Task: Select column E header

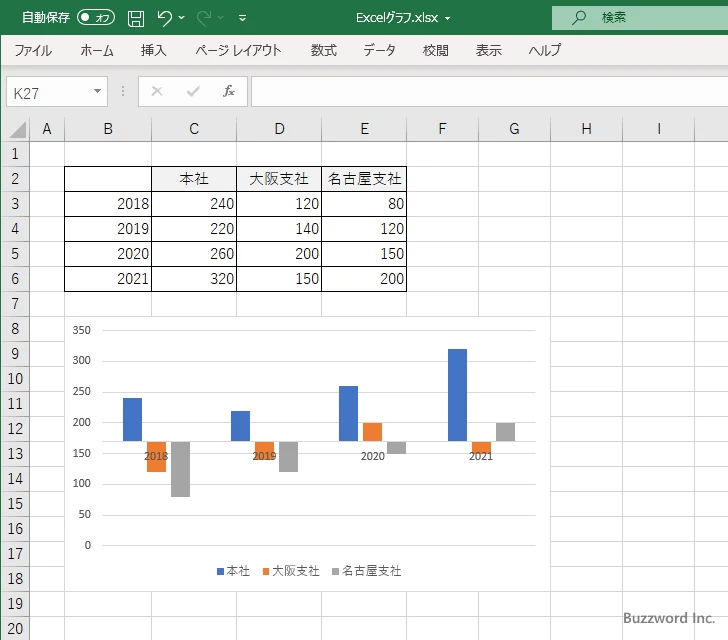Action: coord(364,129)
